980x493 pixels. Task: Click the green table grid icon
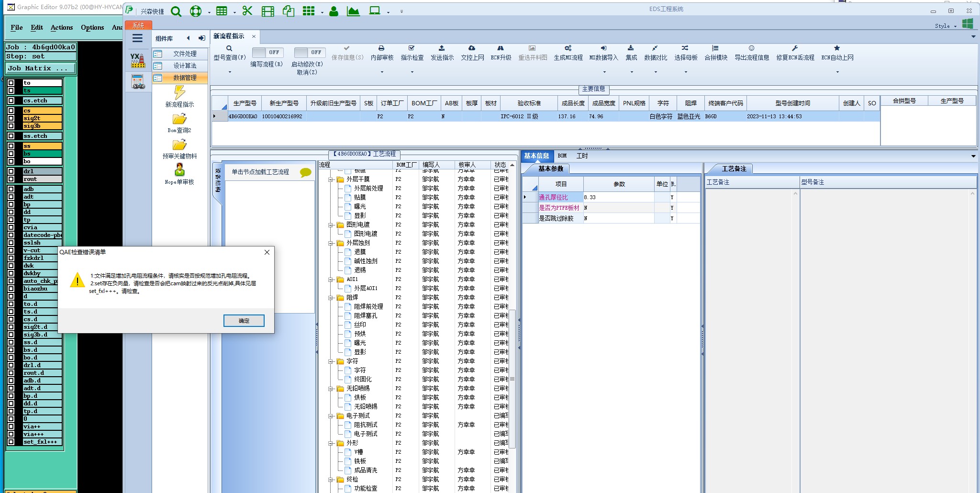pos(222,11)
